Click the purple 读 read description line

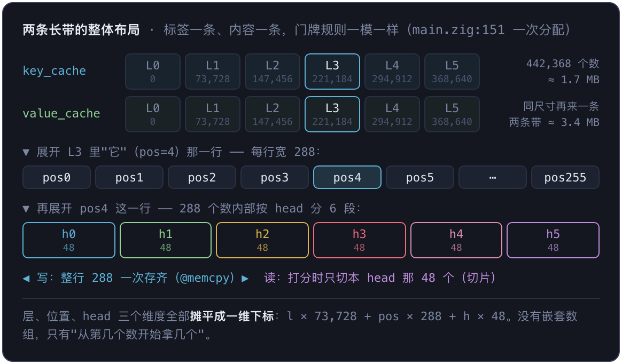click(380, 278)
